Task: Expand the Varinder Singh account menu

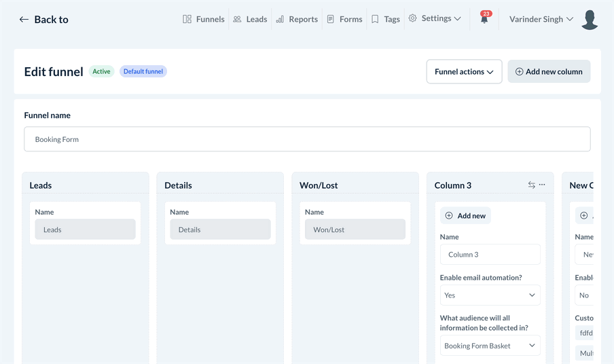Action: point(541,19)
